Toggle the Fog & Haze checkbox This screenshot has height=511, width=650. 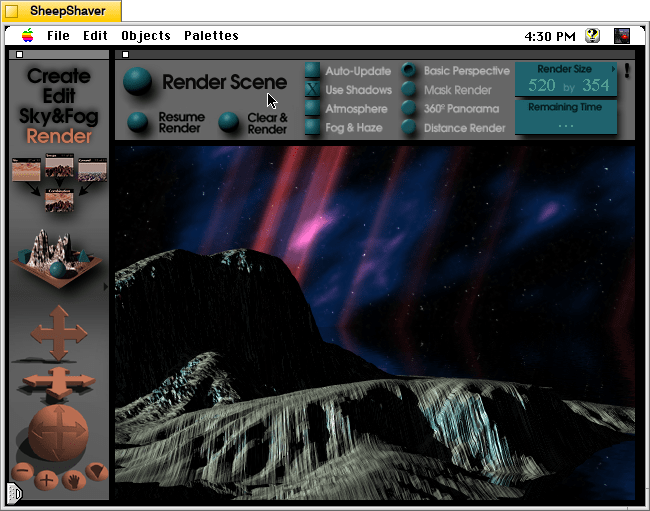pos(312,127)
